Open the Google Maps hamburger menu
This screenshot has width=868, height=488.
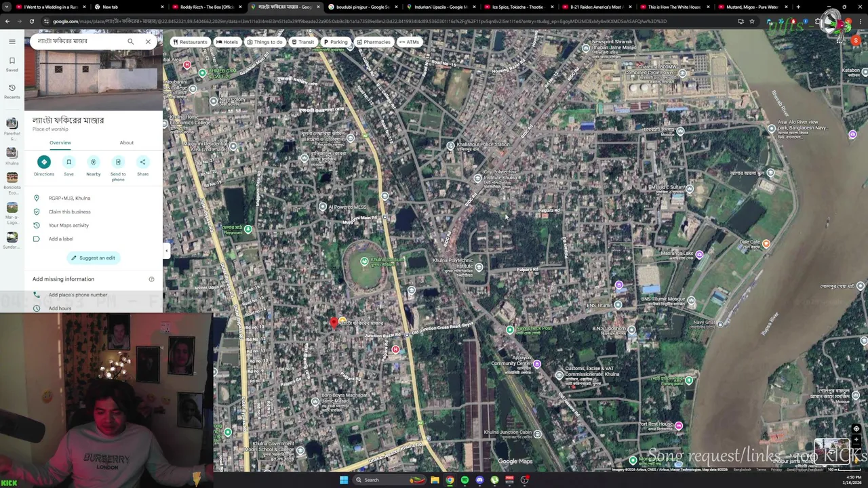tap(12, 41)
